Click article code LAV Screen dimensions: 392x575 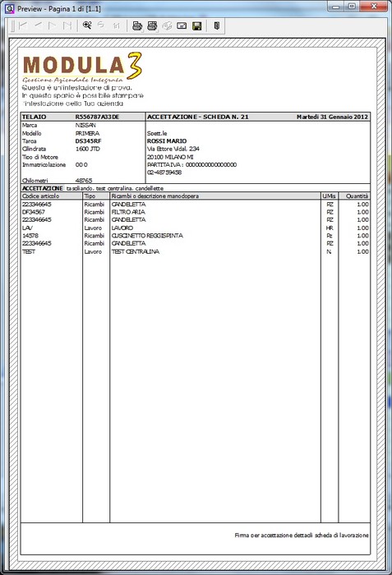pos(27,228)
